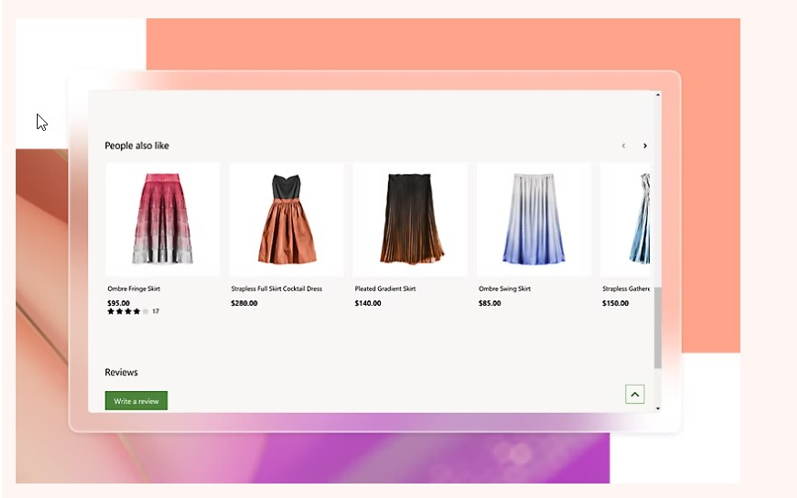This screenshot has height=498, width=797.
Task: Click the $85.00 price
Action: [x=489, y=303]
